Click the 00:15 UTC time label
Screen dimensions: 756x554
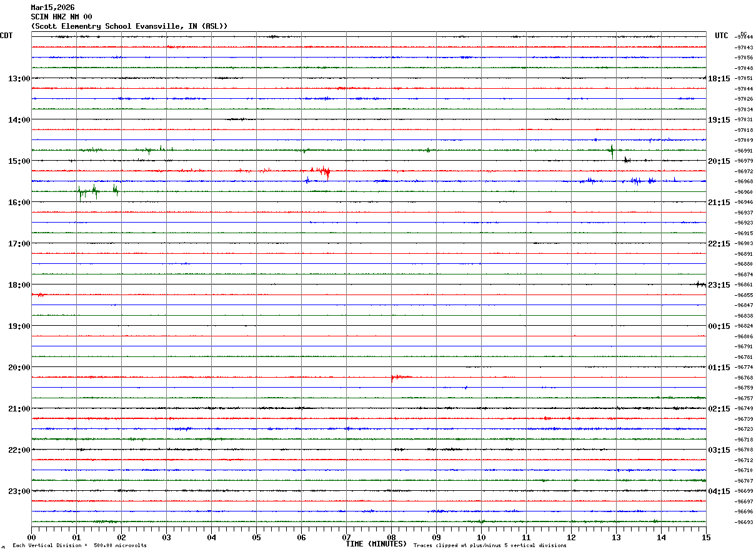pos(719,326)
